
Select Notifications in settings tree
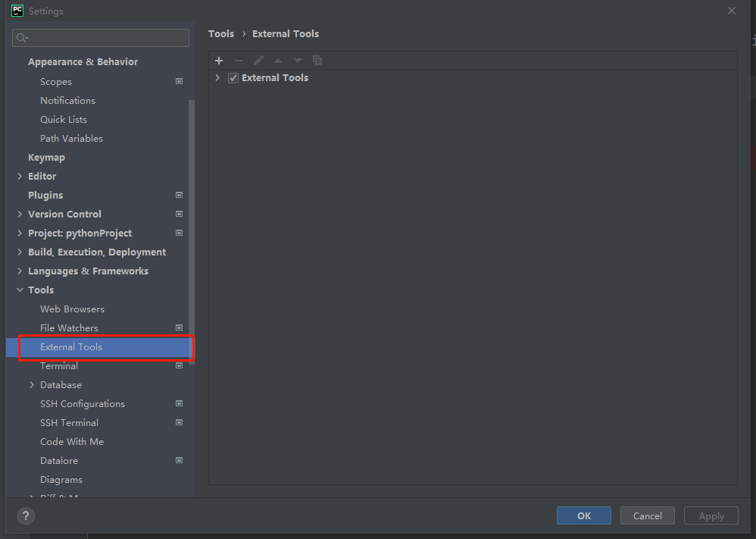coord(67,100)
